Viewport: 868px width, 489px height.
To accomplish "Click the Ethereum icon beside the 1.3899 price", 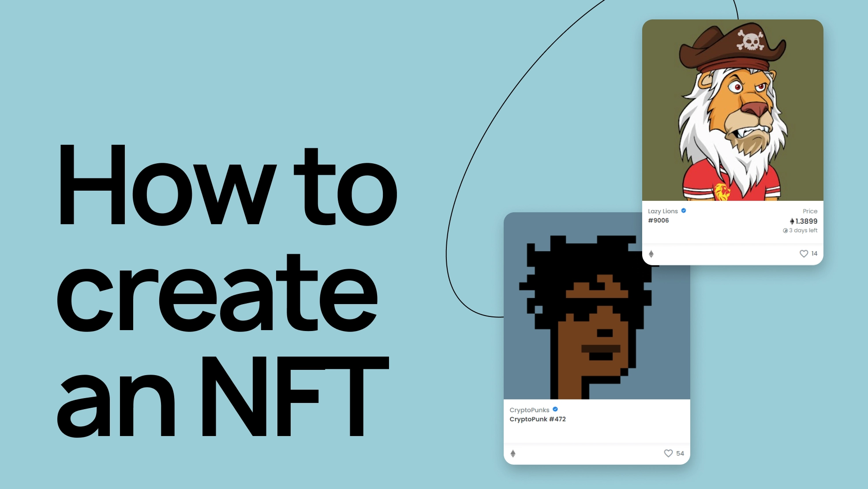I will [x=791, y=222].
